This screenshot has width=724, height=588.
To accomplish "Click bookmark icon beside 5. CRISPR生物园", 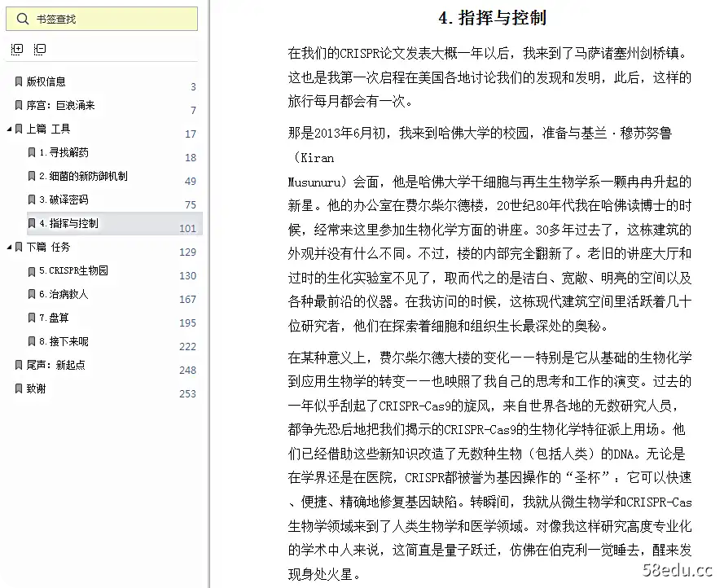I will click(32, 271).
